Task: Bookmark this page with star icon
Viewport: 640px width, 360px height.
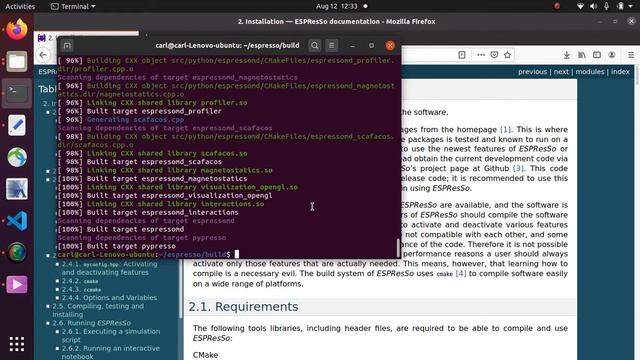Action: (x=507, y=55)
